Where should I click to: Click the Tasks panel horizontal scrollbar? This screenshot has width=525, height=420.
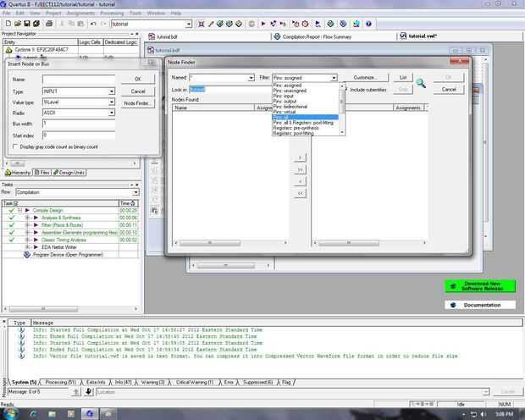(x=70, y=309)
